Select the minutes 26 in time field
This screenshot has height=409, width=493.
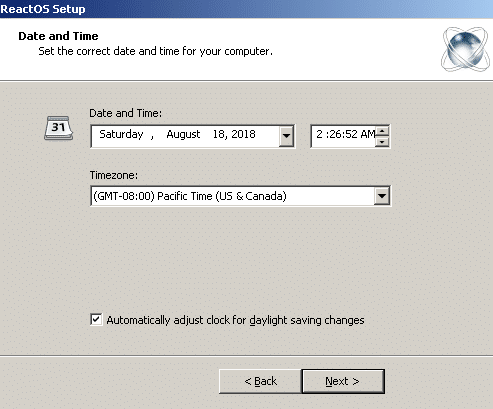point(334,134)
